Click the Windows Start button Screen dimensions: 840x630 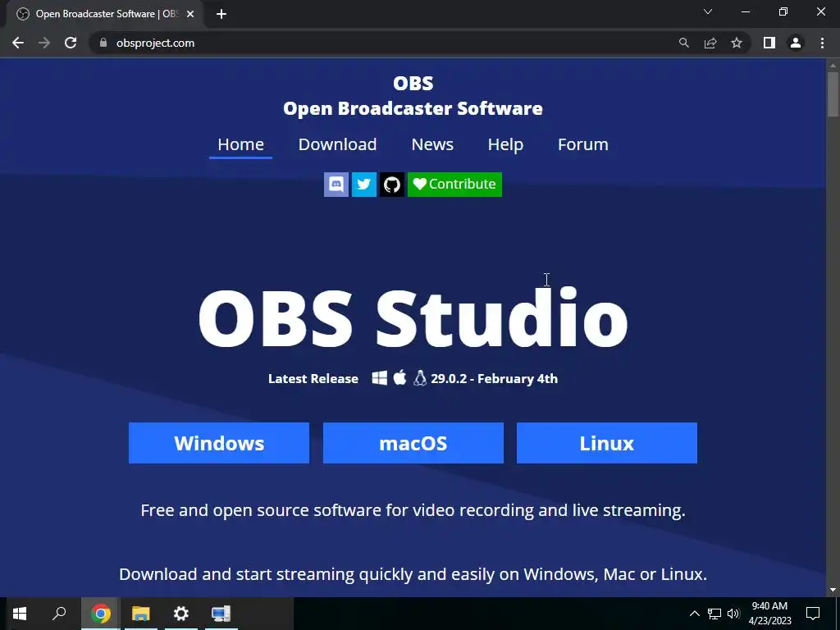[20, 614]
